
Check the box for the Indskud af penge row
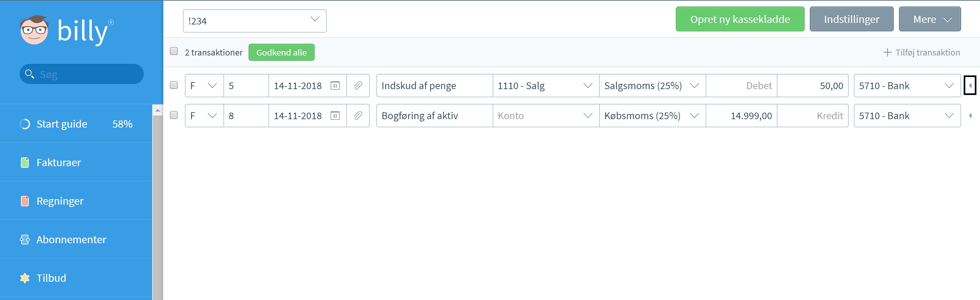tap(174, 85)
